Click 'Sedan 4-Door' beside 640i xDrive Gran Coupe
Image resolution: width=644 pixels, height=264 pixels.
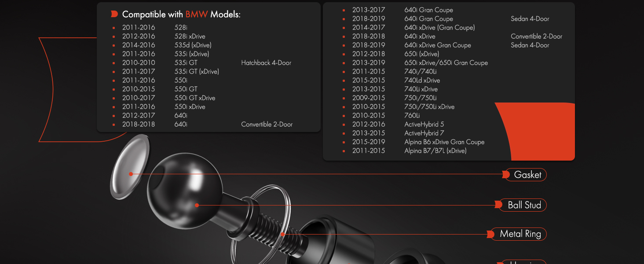530,45
